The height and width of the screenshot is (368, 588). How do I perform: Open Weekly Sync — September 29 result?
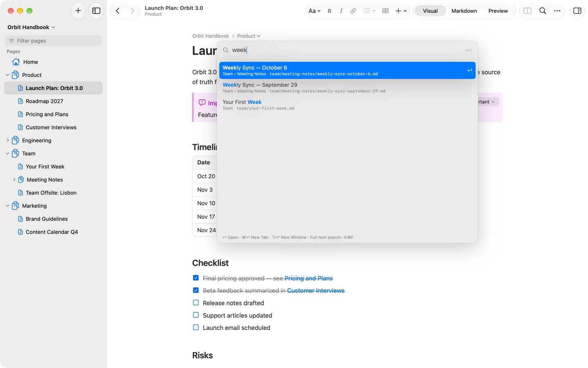point(347,88)
